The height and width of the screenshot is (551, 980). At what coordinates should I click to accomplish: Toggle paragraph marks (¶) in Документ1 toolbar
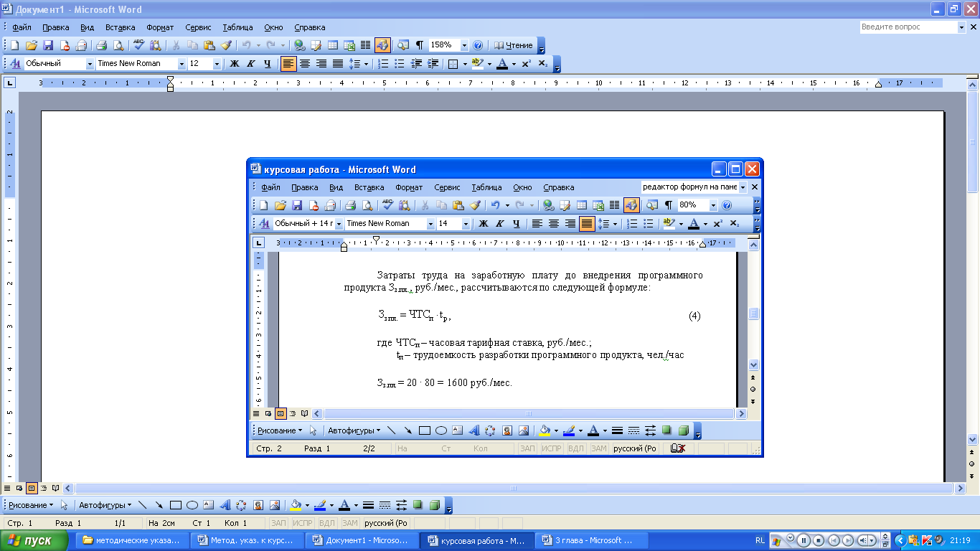point(419,45)
